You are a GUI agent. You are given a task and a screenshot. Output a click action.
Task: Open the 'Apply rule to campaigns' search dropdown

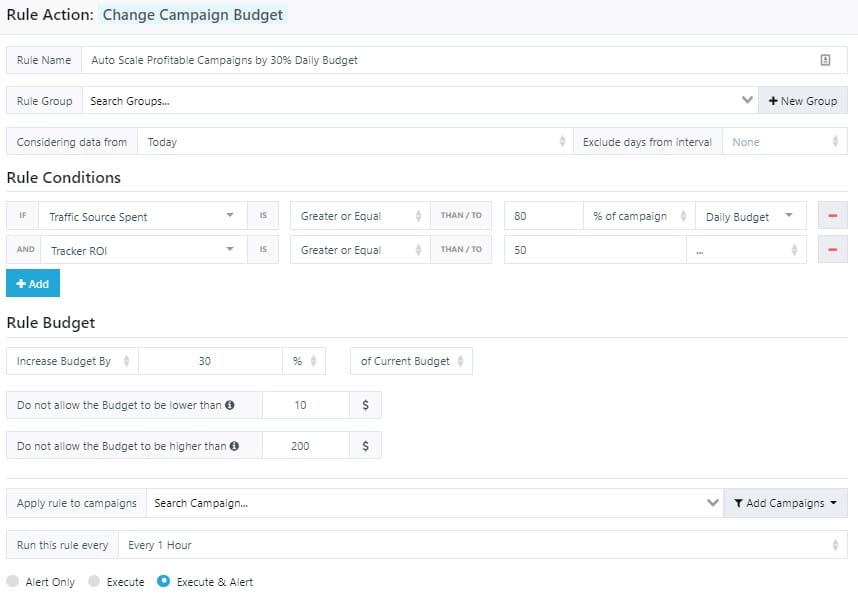click(x=435, y=503)
